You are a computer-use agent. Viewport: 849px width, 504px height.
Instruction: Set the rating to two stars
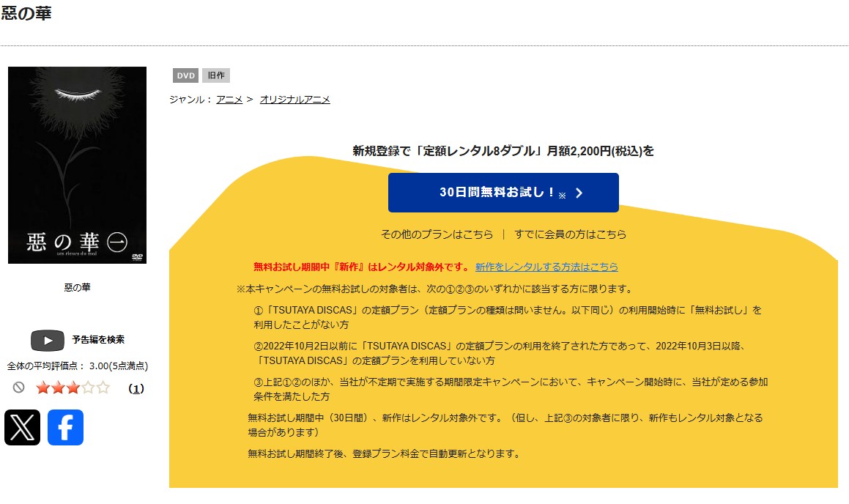click(x=58, y=388)
